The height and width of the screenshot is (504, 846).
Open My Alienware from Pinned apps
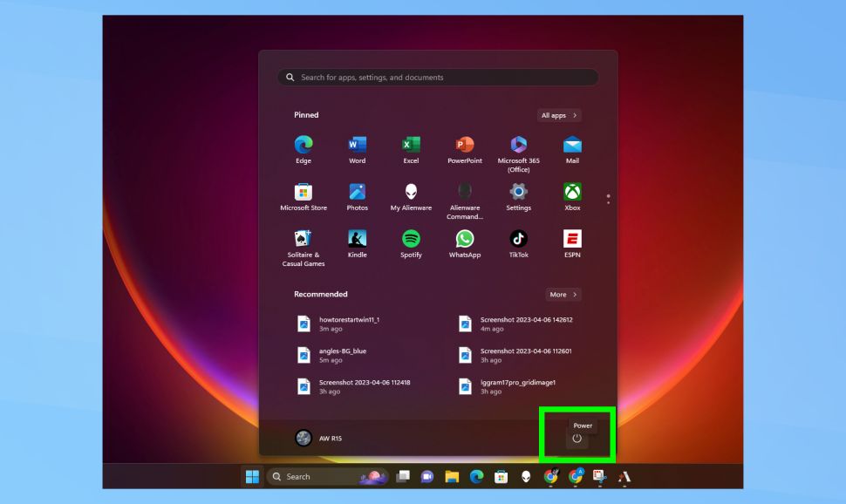tap(411, 197)
